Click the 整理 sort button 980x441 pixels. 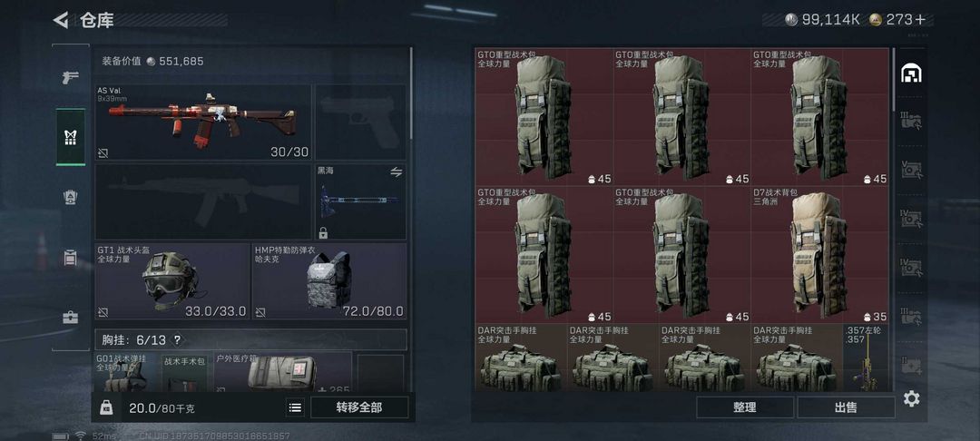744,407
